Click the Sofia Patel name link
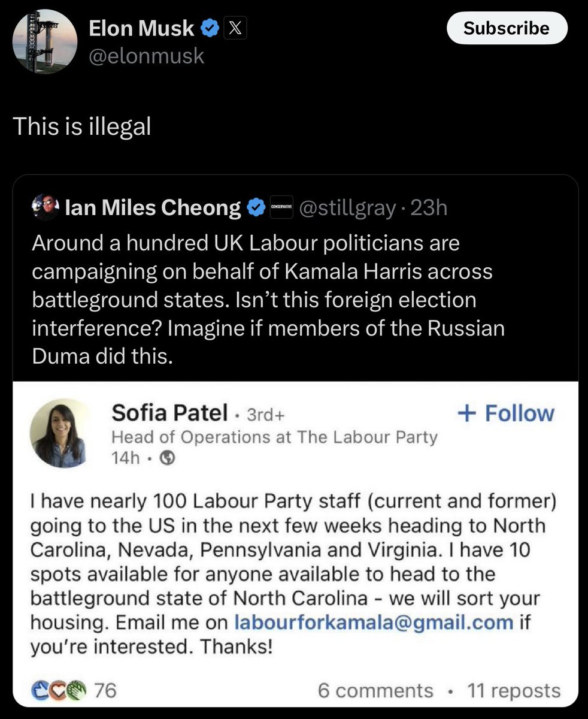Viewport: 588px width, 719px height. [x=169, y=413]
